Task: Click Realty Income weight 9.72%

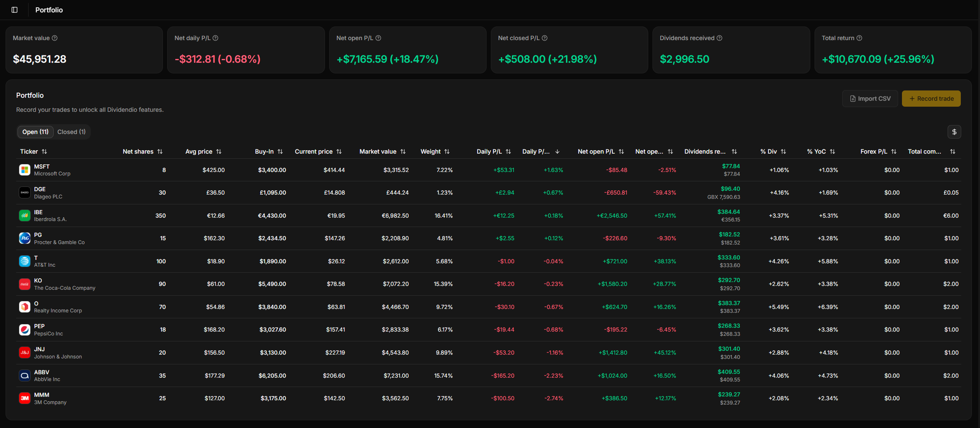Action: (444, 307)
